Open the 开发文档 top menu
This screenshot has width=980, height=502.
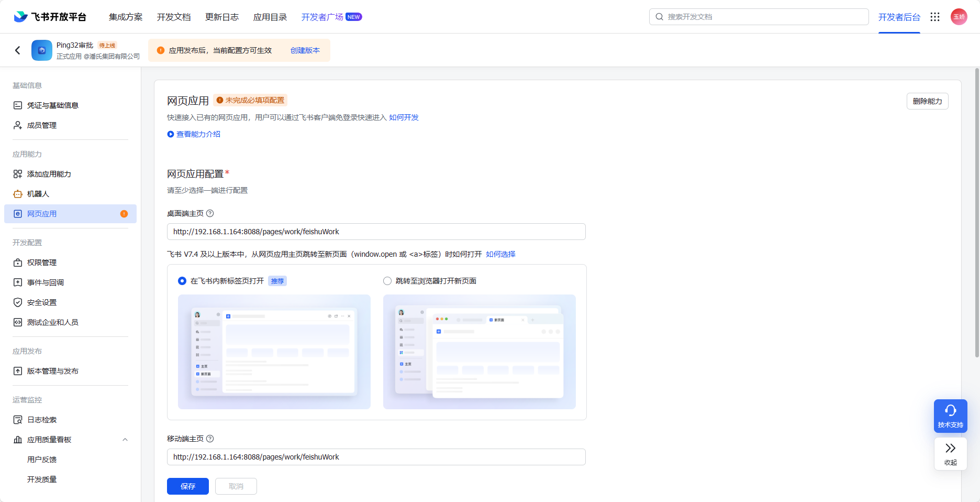click(174, 17)
